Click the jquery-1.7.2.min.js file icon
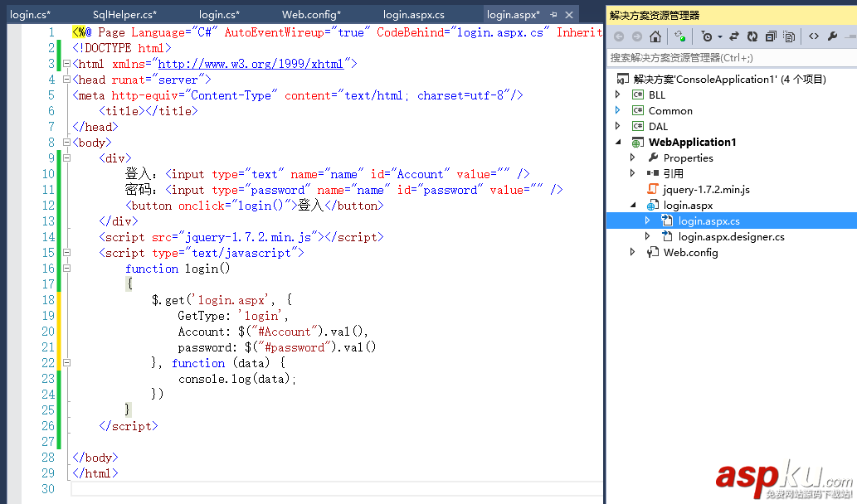The image size is (857, 504). coord(652,189)
